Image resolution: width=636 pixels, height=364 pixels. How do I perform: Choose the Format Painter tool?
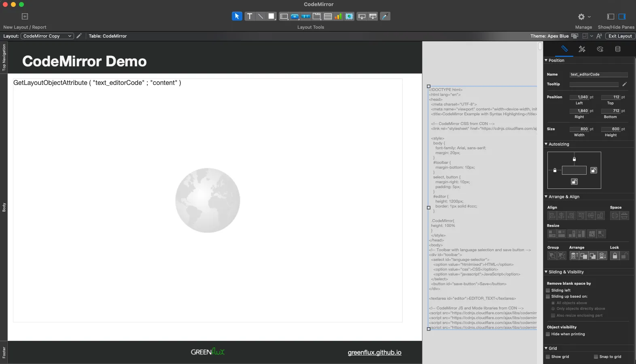385,16
